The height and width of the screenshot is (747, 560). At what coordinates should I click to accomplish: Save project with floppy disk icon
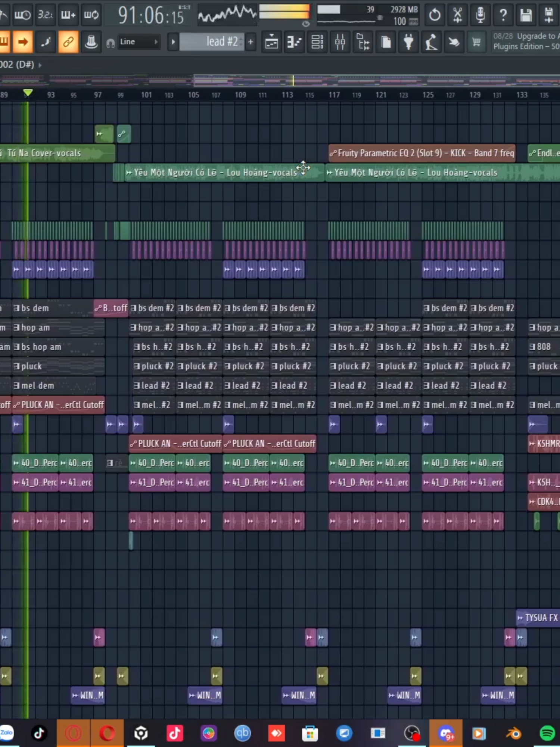[x=526, y=15]
